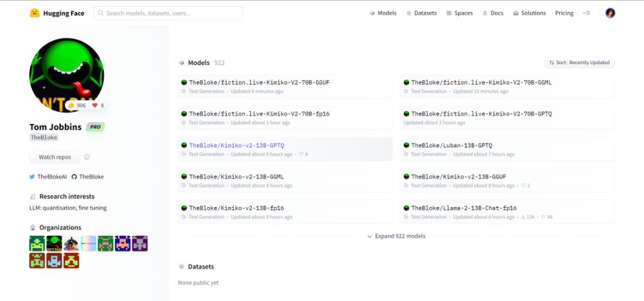644x301 pixels.
Task: Toggle Watch repos for TheBloke
Action: pos(55,157)
